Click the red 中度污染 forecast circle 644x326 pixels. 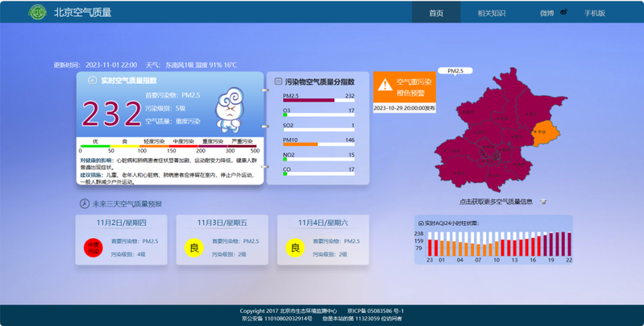pos(93,248)
